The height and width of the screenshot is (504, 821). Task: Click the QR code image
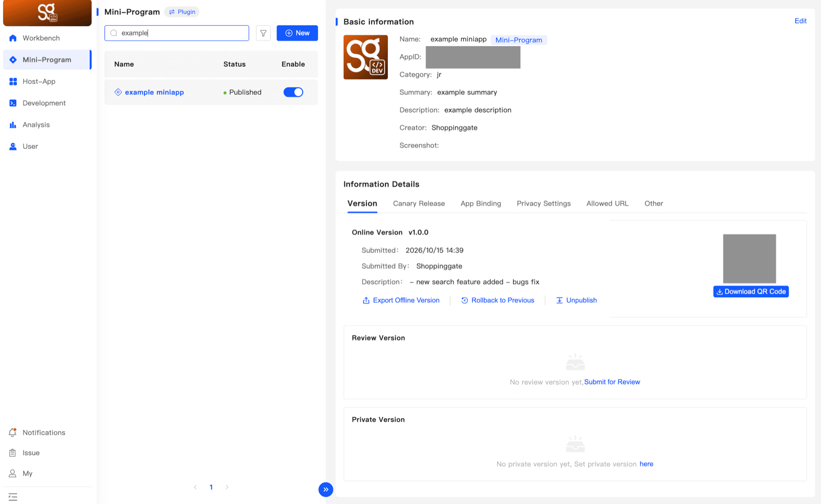point(749,259)
